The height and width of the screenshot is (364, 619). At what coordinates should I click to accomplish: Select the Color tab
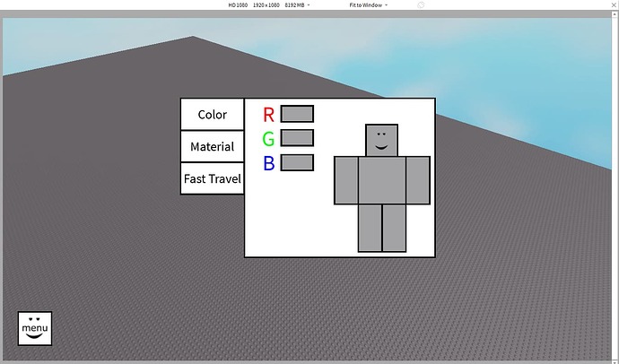click(213, 115)
